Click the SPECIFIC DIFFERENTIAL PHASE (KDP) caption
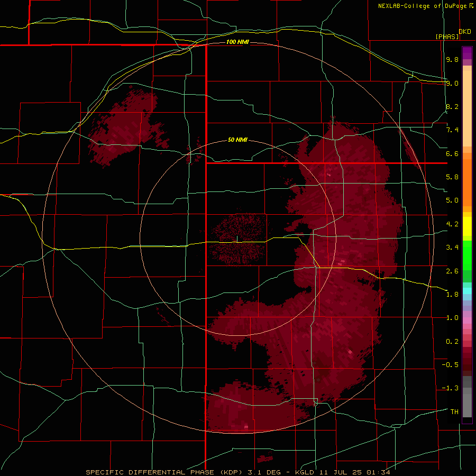The height and width of the screenshot is (476, 476). tap(165, 472)
